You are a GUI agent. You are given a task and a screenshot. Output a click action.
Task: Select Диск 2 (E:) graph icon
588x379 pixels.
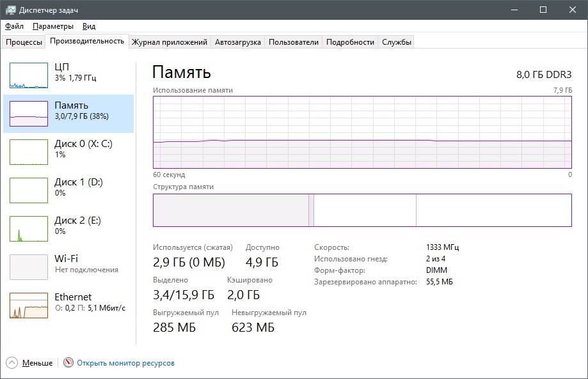click(29, 229)
